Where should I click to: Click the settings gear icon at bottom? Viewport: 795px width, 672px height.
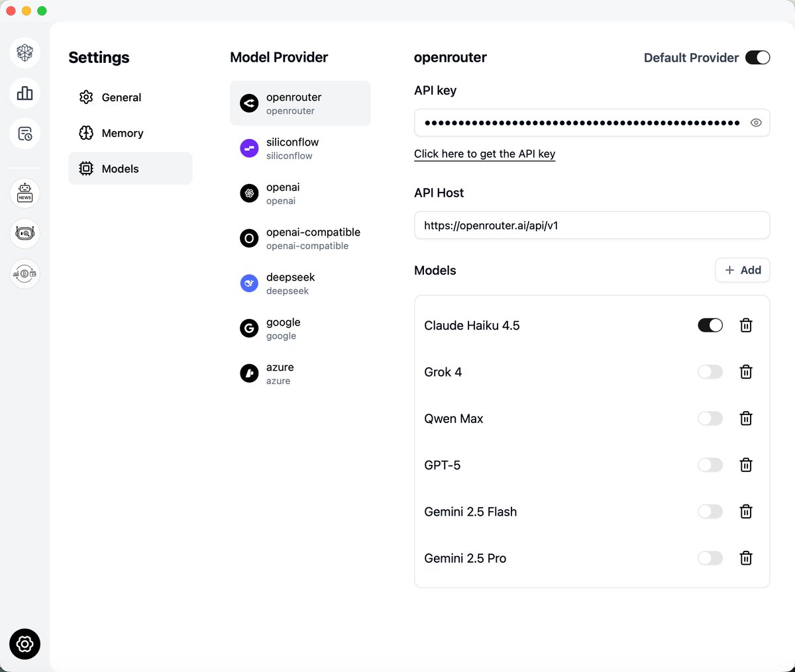point(25,644)
